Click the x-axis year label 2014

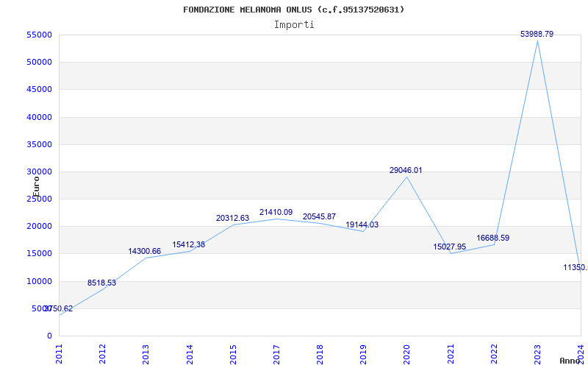point(190,354)
